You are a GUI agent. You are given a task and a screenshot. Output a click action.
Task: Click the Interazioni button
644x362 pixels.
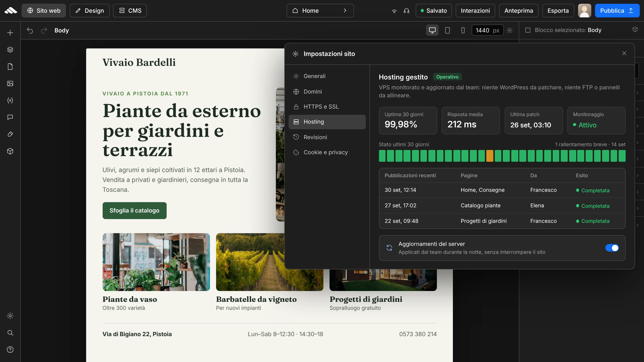point(475,11)
